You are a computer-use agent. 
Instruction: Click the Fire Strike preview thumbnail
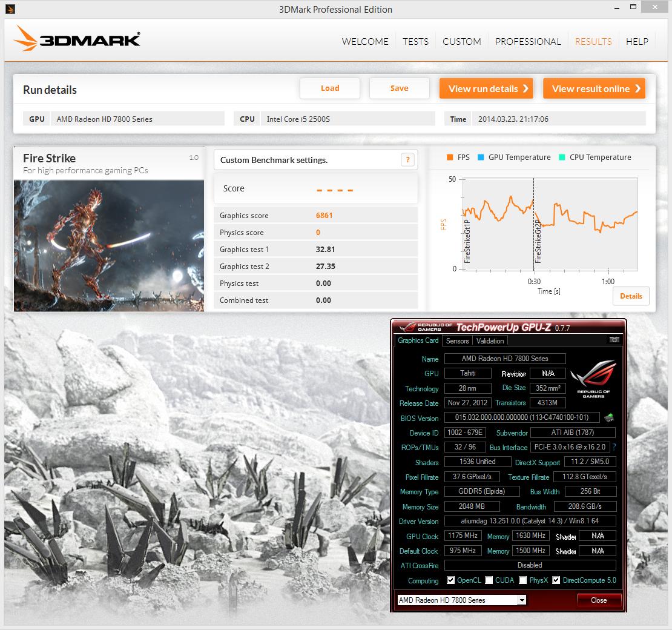click(109, 246)
